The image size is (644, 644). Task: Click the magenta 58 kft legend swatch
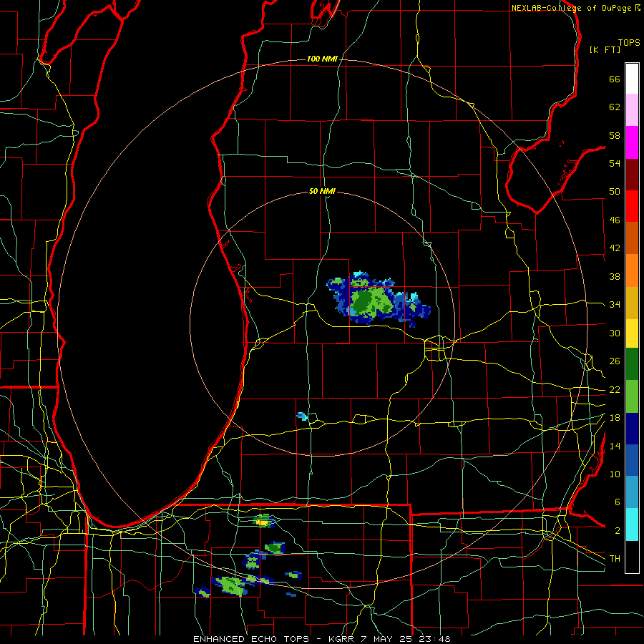point(632,142)
